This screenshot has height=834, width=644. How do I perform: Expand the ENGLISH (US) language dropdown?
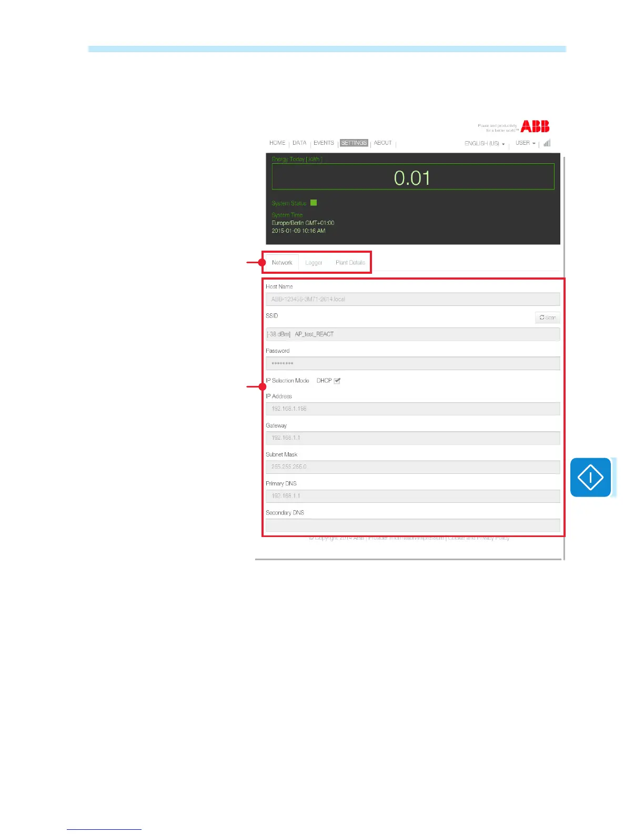pyautogui.click(x=485, y=143)
